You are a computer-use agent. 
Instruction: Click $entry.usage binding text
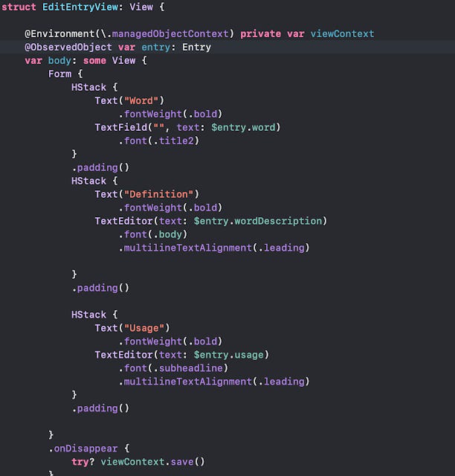tap(228, 355)
